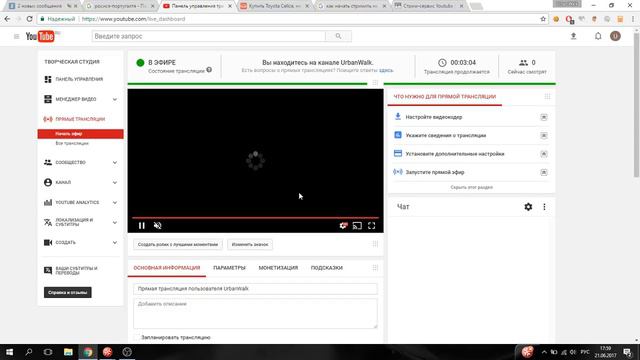Viewport: 640px width, 360px height.
Task: Click drag handle beside Изменить значок
Action: 375,244
